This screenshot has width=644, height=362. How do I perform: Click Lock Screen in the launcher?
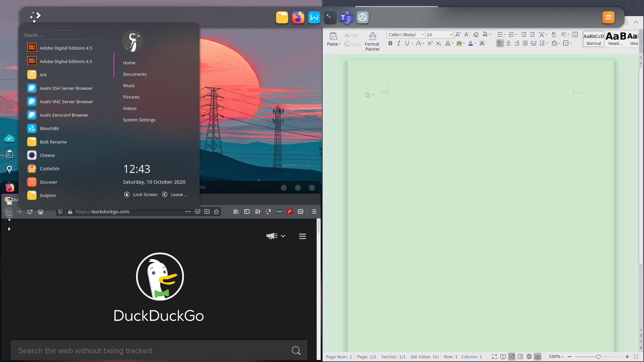click(141, 194)
